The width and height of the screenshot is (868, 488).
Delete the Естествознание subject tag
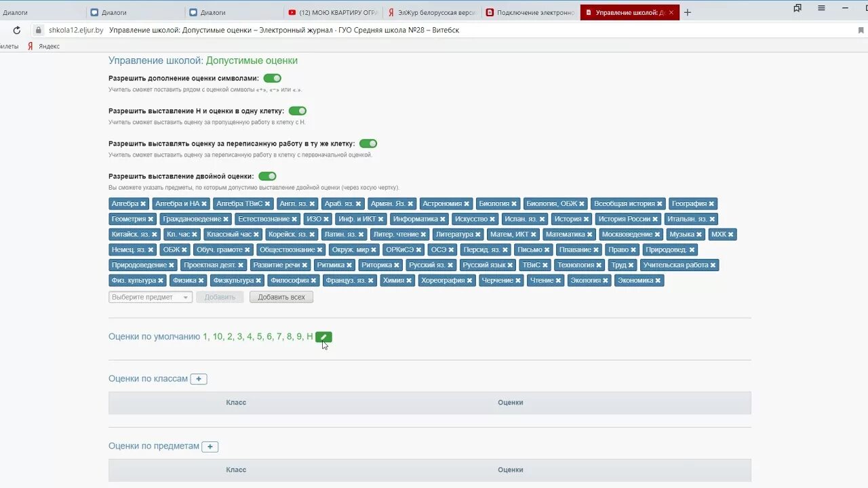pos(294,220)
